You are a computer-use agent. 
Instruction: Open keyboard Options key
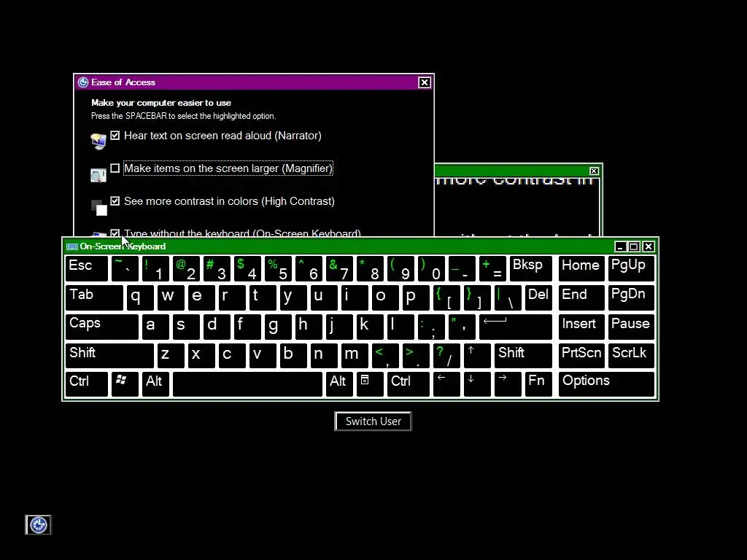[606, 384]
